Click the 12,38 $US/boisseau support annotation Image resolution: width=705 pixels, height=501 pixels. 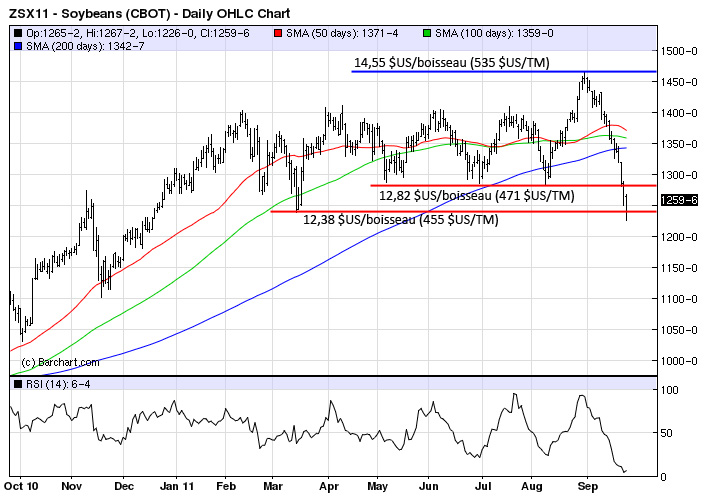[x=400, y=219]
